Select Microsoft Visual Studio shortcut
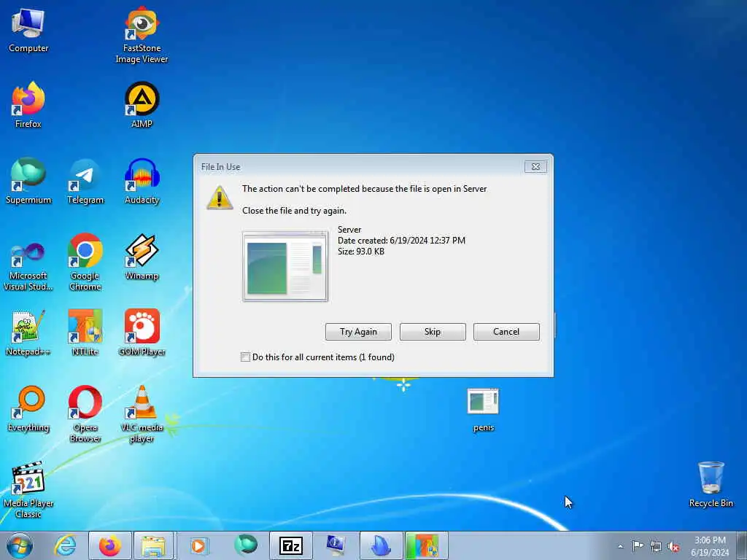The width and height of the screenshot is (747, 560). [x=28, y=267]
